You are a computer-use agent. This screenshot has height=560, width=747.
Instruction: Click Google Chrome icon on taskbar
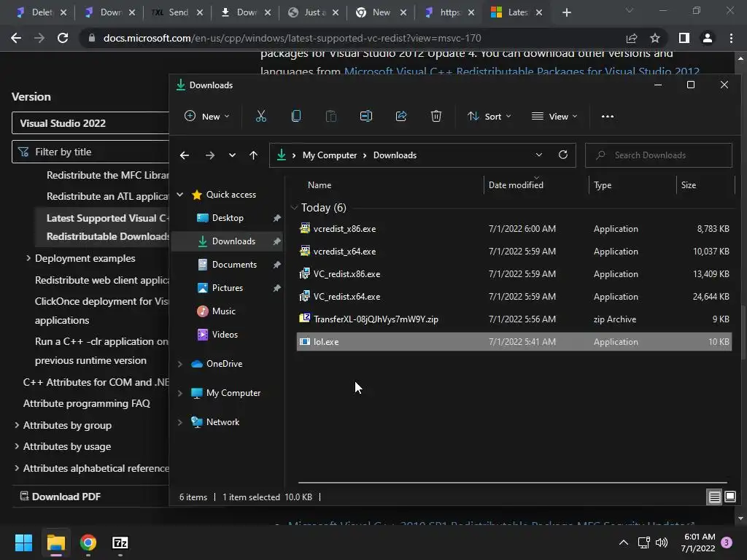88,542
